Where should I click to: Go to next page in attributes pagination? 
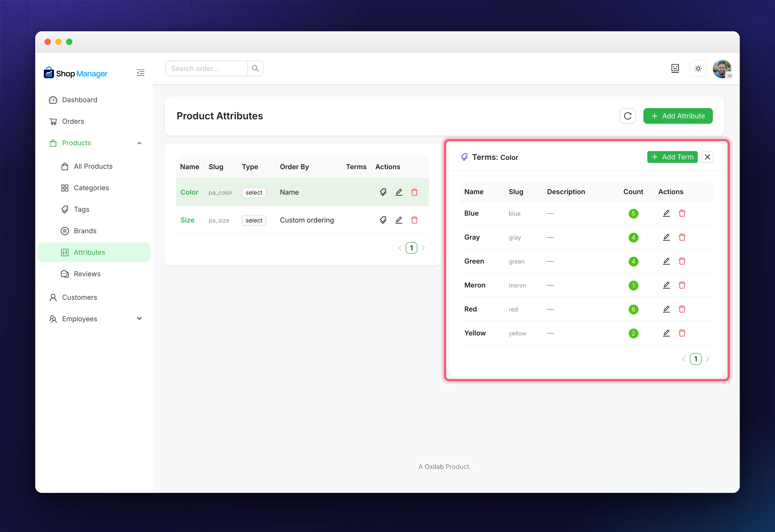tap(423, 248)
